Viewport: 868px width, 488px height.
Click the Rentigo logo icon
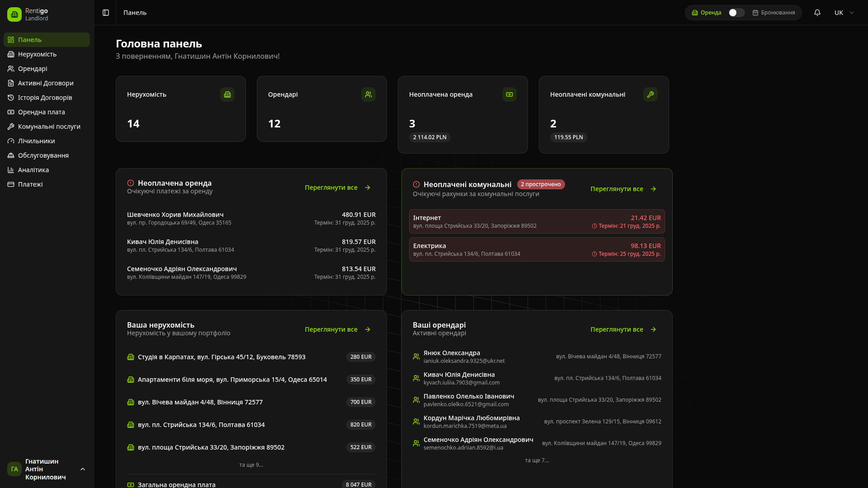pos(14,14)
